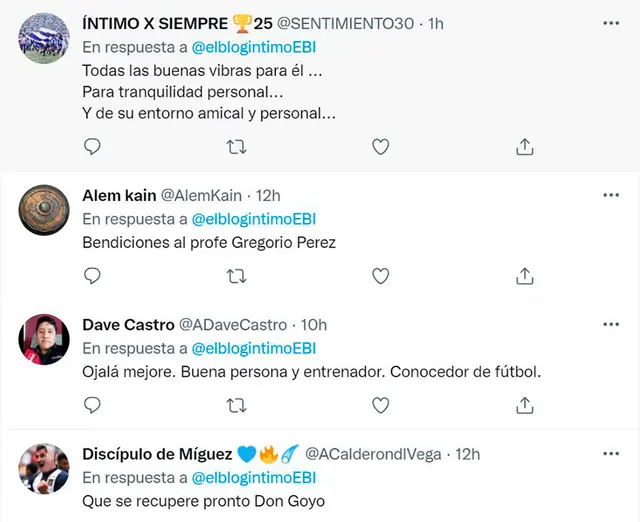Viewport: 640px width, 522px height.
Task: Reply to Alem kain's tweet
Action: (x=92, y=275)
